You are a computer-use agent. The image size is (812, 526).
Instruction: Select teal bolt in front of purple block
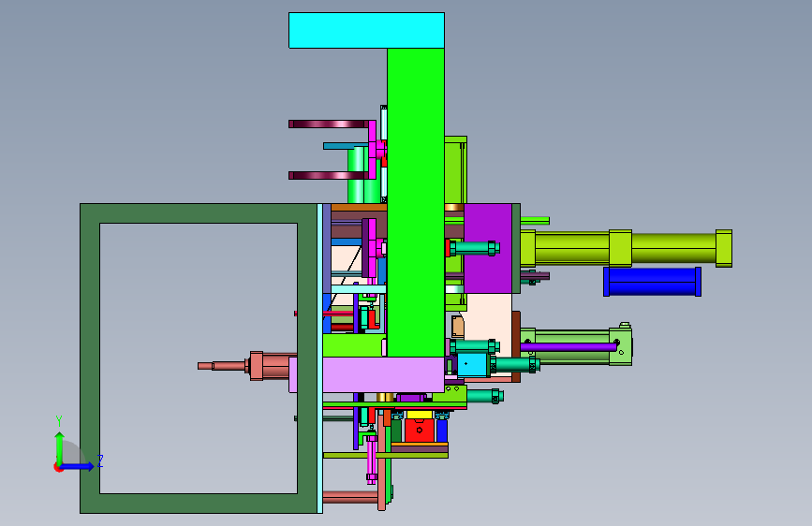(x=474, y=249)
